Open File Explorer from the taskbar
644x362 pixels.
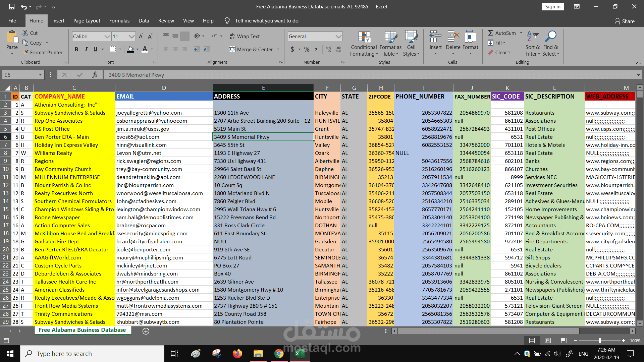click(258, 354)
